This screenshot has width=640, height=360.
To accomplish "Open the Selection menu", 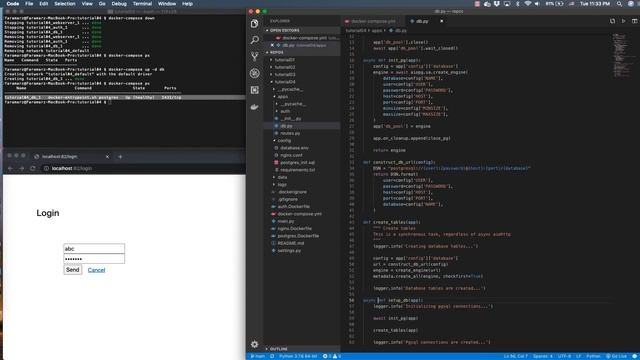I will 65,4.
